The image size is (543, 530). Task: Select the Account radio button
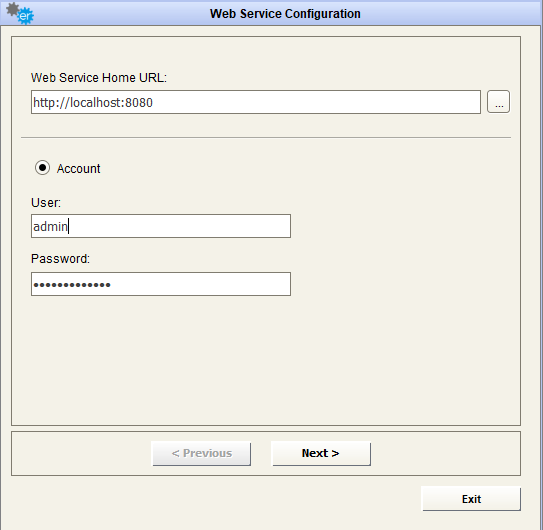pyautogui.click(x=42, y=168)
